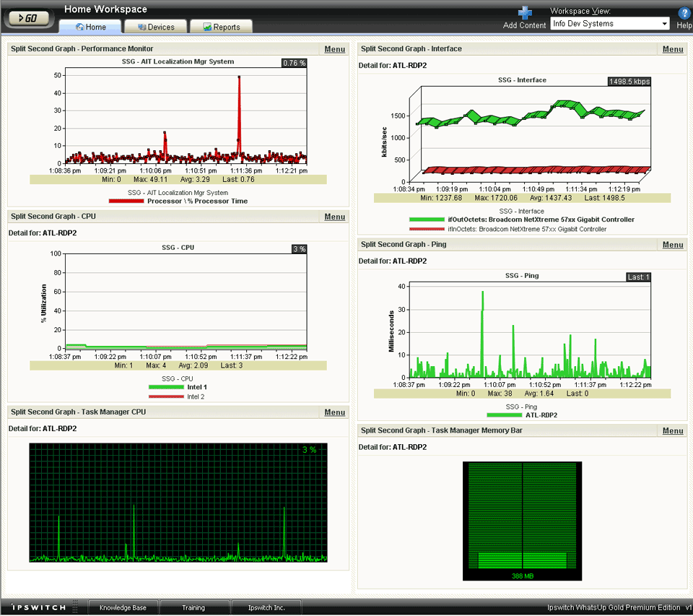Switch to the Reports tab
This screenshot has height=616, width=693.
221,27
